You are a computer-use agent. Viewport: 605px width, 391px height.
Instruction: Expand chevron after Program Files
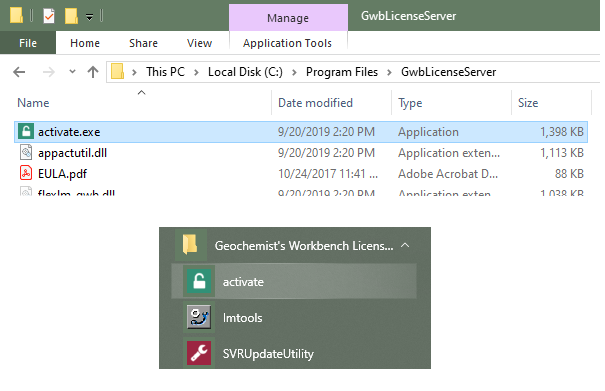coord(389,72)
